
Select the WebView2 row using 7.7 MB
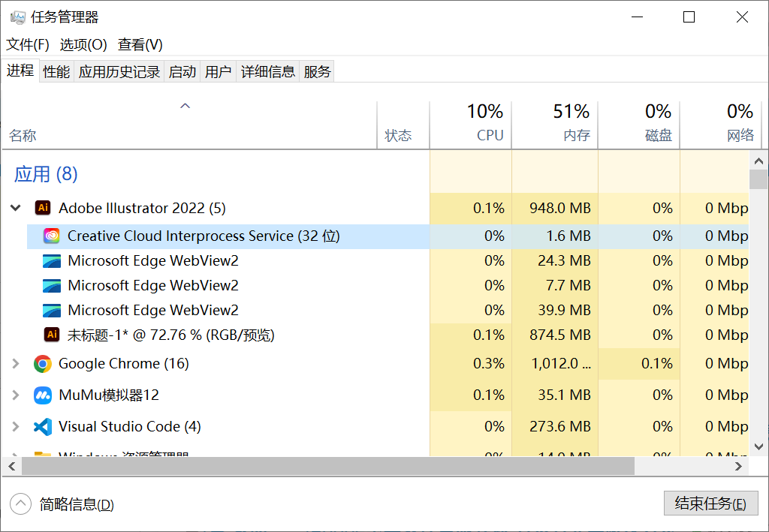point(388,286)
